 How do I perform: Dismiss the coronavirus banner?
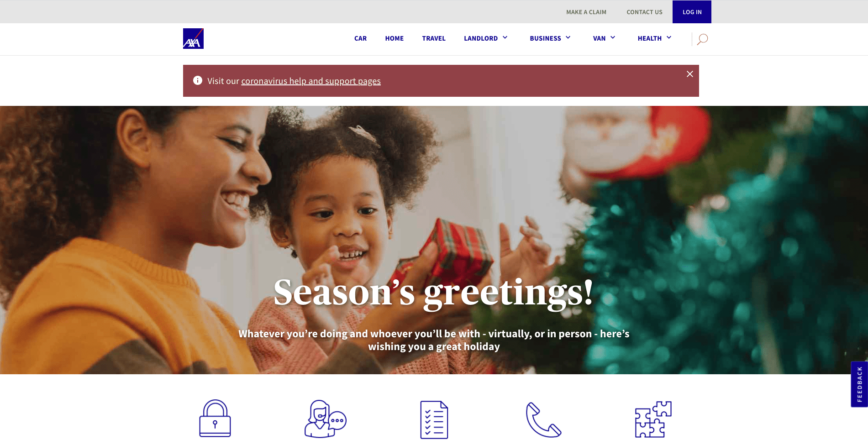[x=690, y=74]
